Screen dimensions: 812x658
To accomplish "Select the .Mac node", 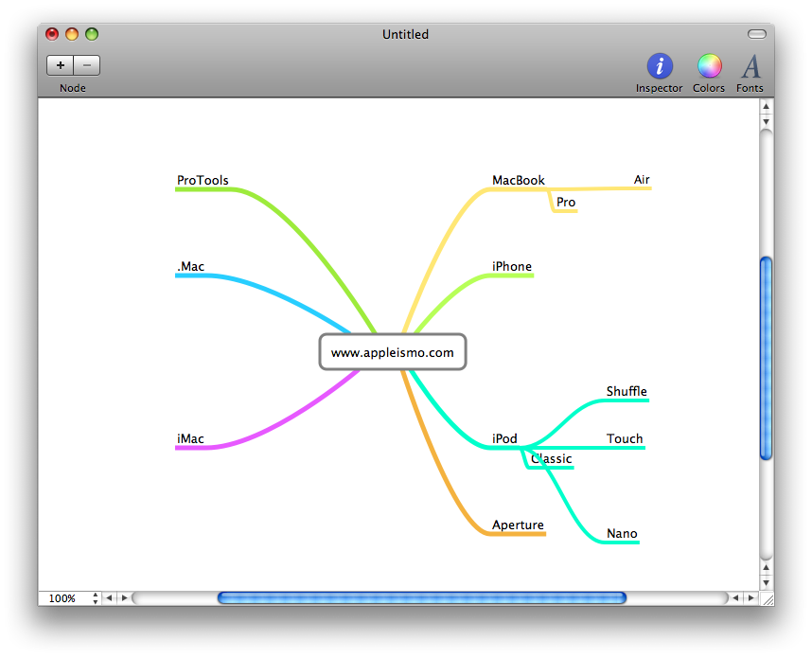I will [x=190, y=266].
